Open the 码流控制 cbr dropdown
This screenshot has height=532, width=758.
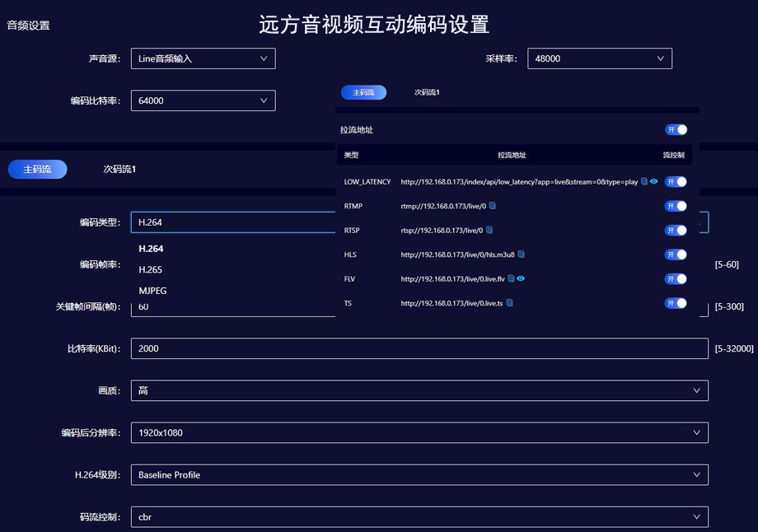pos(419,517)
